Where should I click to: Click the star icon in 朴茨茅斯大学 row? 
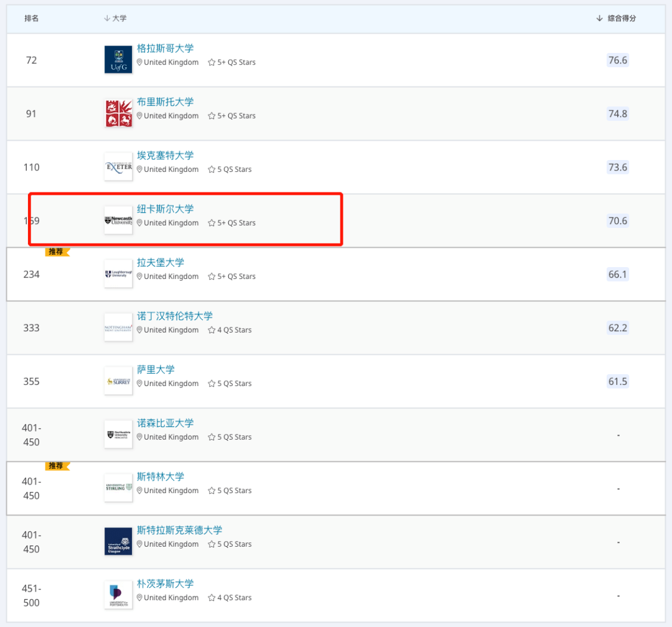click(212, 598)
